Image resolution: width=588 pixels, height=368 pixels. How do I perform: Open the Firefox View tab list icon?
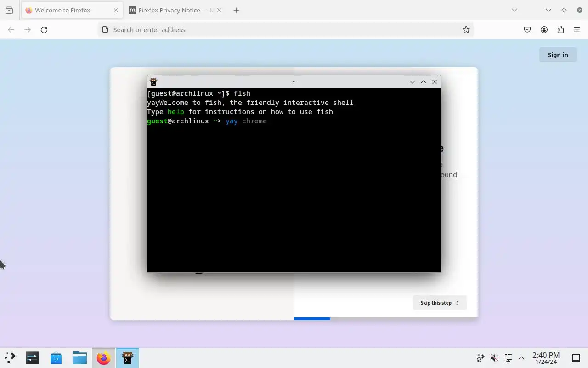[9, 10]
